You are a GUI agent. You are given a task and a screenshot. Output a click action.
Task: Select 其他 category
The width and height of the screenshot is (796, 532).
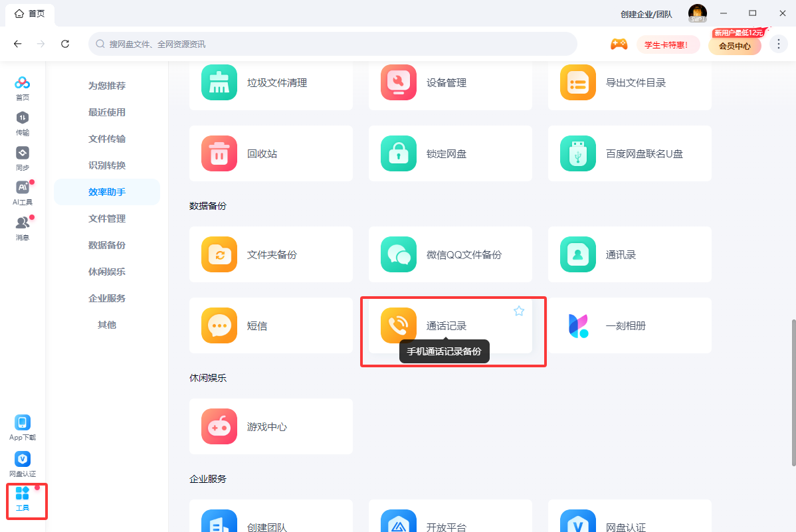106,325
